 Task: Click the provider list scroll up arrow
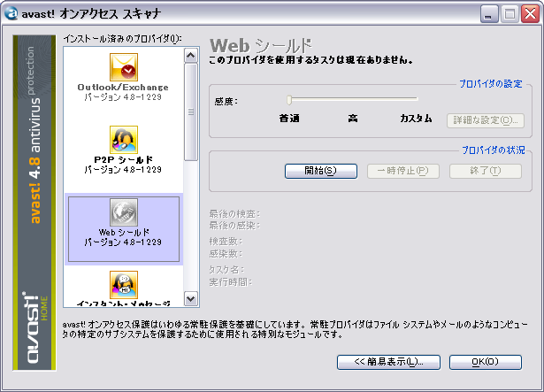click(x=191, y=56)
